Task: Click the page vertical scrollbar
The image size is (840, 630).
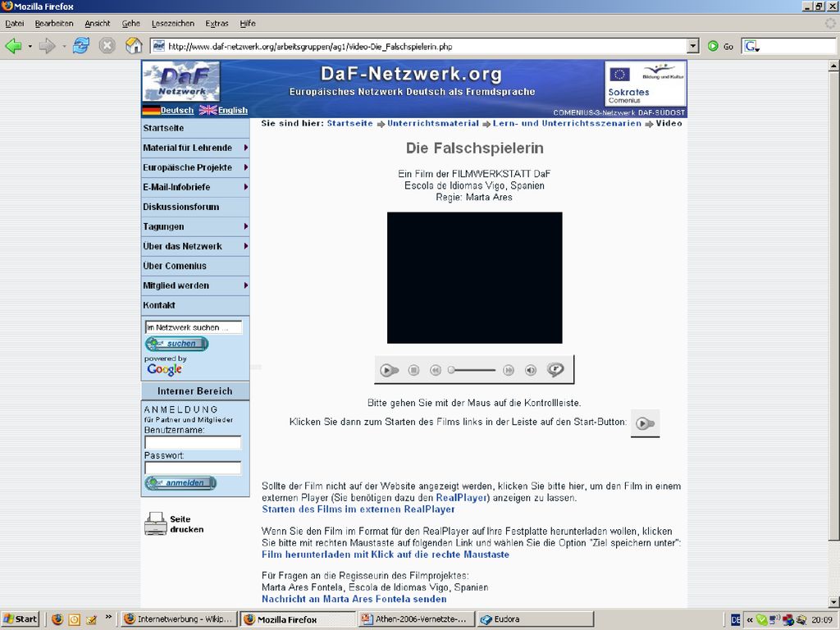Action: point(833,305)
